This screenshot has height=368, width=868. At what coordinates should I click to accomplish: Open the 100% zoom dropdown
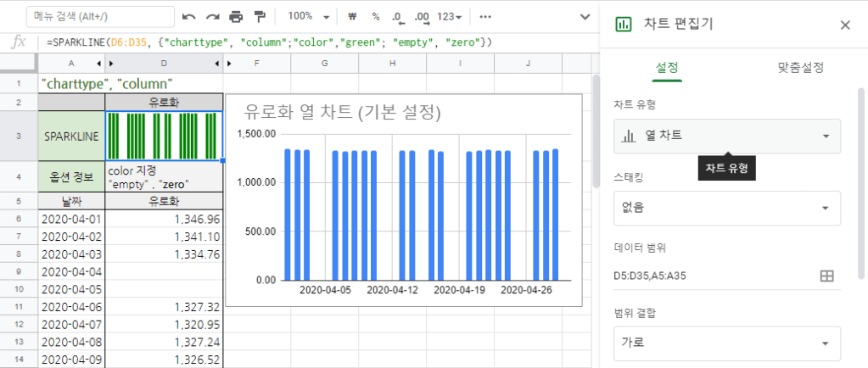[310, 17]
